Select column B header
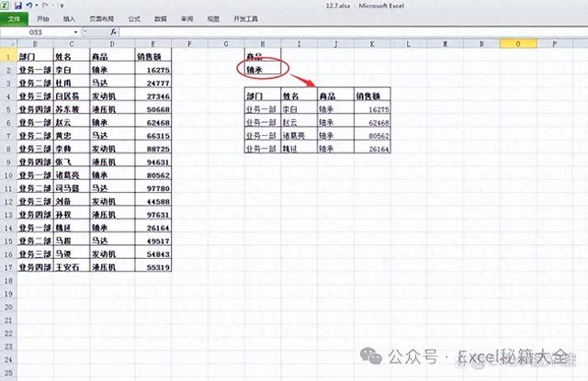Viewport: 588px width, 381px height. [x=35, y=44]
